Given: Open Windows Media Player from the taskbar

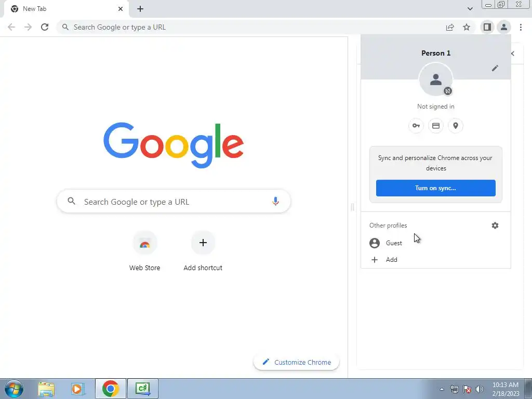Looking at the screenshot, I should coord(78,389).
